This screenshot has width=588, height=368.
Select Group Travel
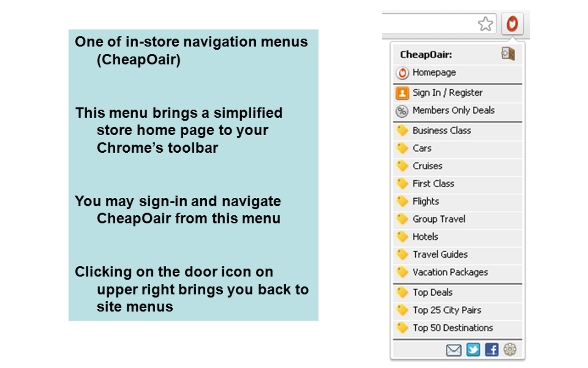[x=439, y=219]
